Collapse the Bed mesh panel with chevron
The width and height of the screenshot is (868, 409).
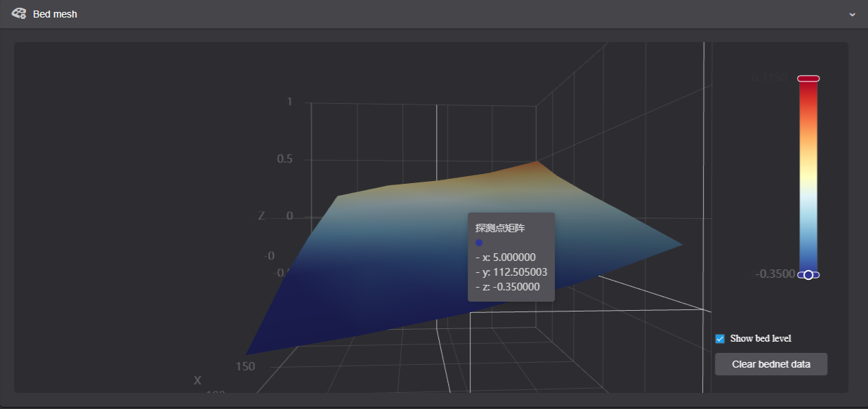tap(853, 14)
